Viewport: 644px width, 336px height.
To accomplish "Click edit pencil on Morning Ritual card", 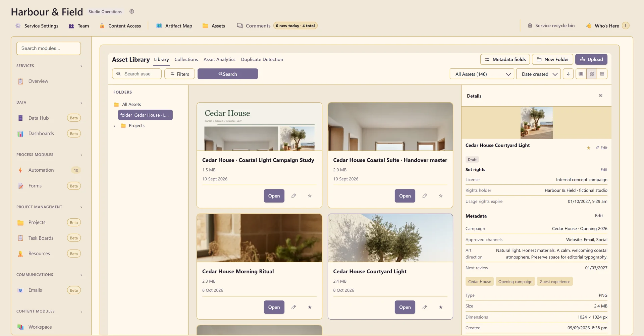I will 293,307.
